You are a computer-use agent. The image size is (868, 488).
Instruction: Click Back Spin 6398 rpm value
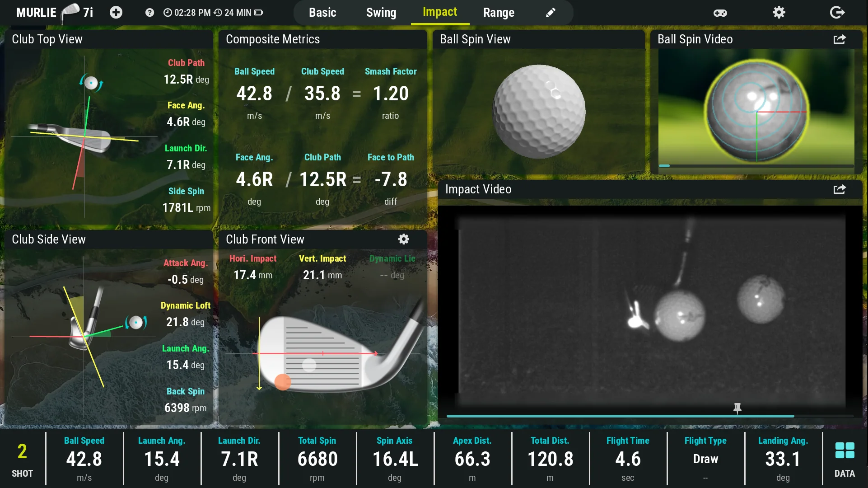tap(185, 408)
